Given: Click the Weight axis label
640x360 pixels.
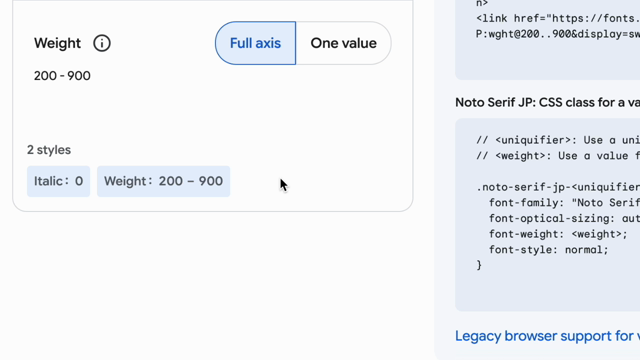Looking at the screenshot, I should tap(57, 43).
